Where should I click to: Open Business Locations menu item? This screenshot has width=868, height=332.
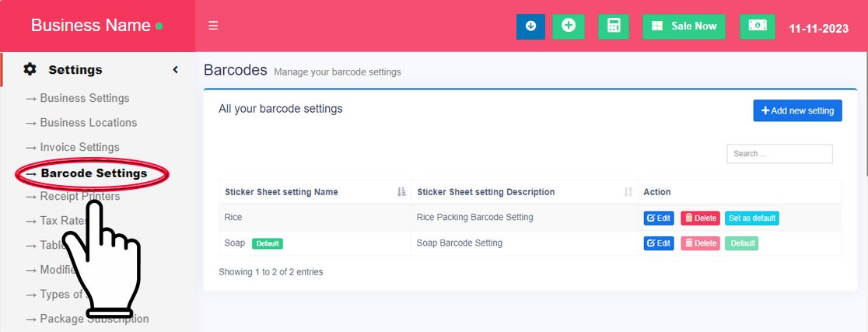click(88, 123)
